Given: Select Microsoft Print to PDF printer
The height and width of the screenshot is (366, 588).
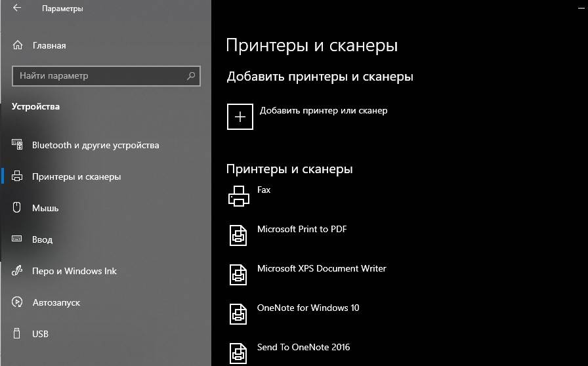Looking at the screenshot, I should 302,230.
